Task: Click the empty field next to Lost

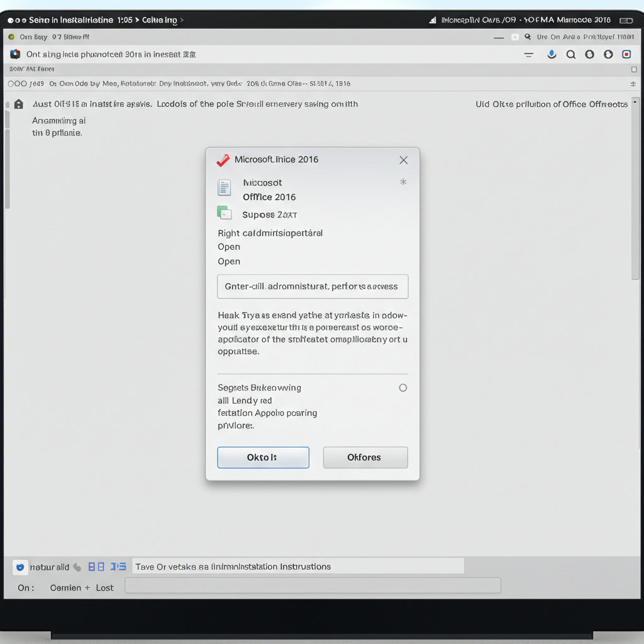Action: click(313, 586)
